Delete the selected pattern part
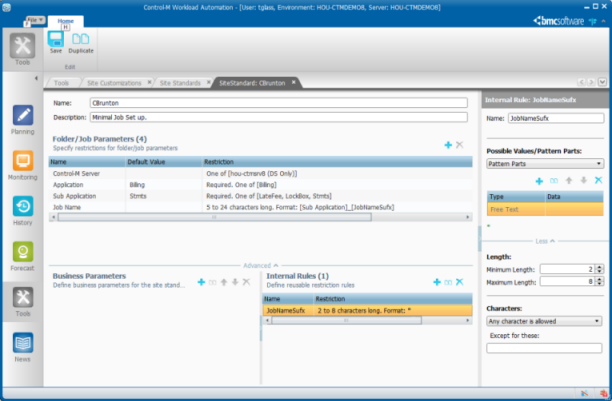 tap(598, 180)
